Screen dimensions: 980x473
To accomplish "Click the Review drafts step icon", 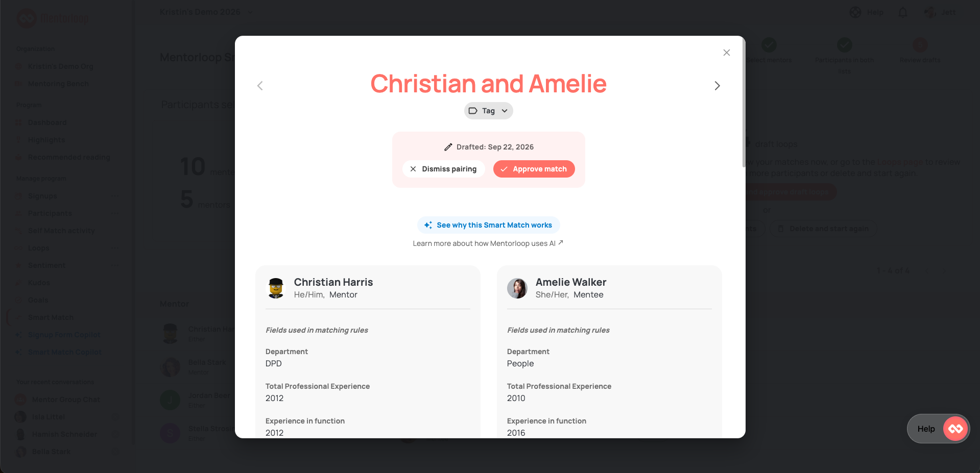I will tap(920, 45).
